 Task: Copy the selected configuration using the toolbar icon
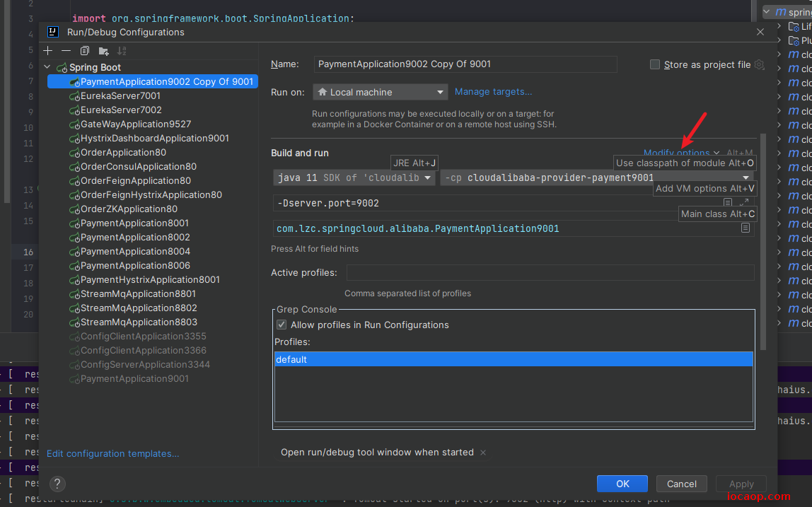85,51
